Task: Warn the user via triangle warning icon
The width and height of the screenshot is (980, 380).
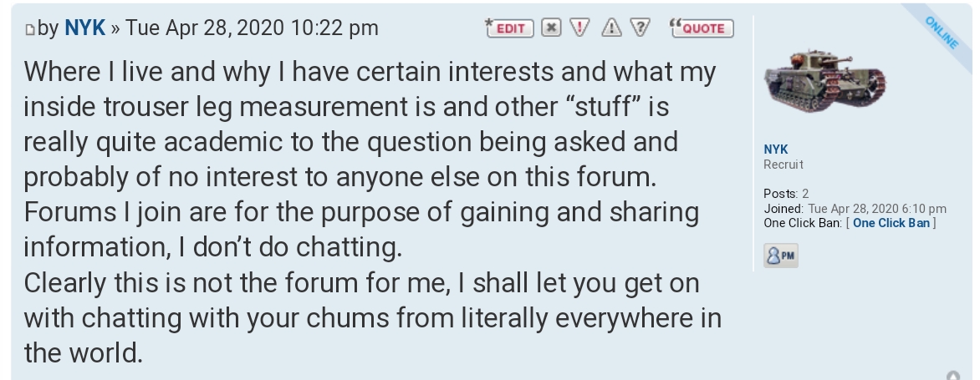Action: coord(611,28)
